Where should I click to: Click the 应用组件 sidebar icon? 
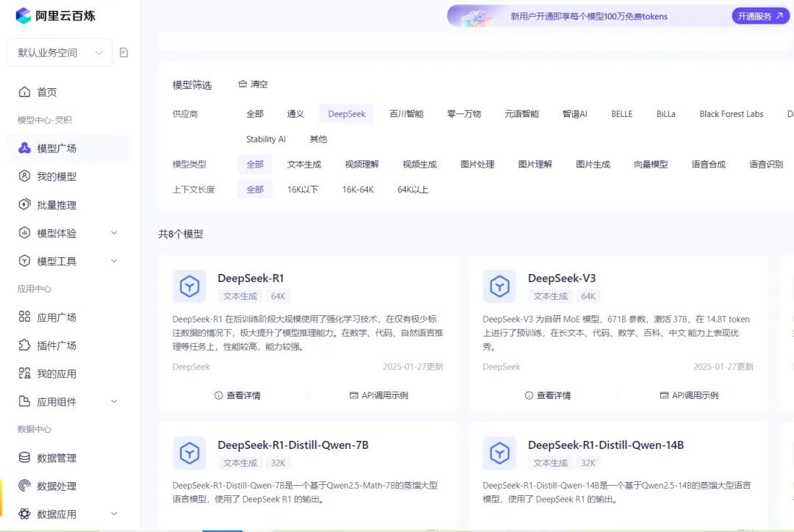pyautogui.click(x=24, y=401)
